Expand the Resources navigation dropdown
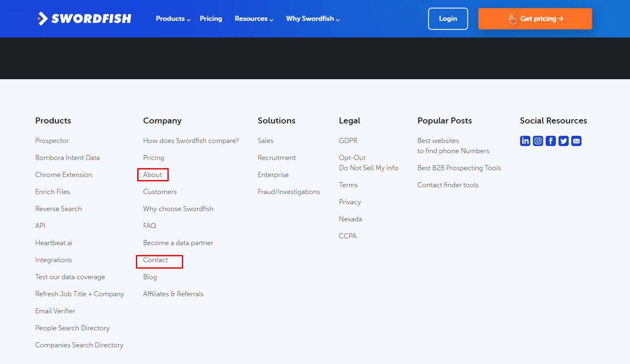 point(253,18)
